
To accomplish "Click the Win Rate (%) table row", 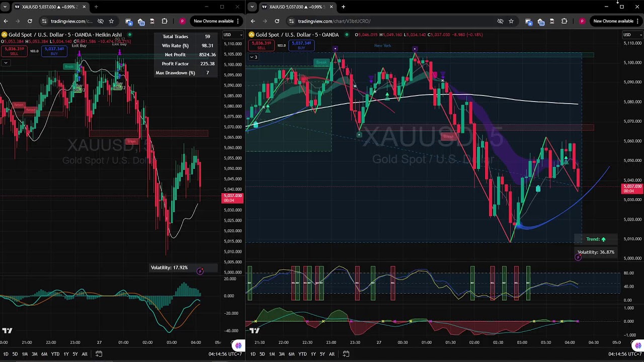I will click(186, 46).
